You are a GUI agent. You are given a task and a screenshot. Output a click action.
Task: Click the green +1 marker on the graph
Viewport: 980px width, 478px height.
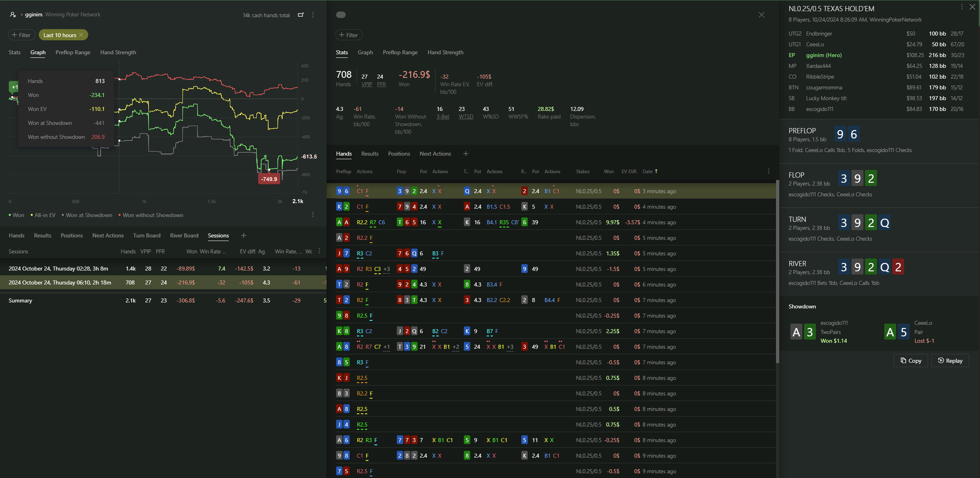coord(14,87)
